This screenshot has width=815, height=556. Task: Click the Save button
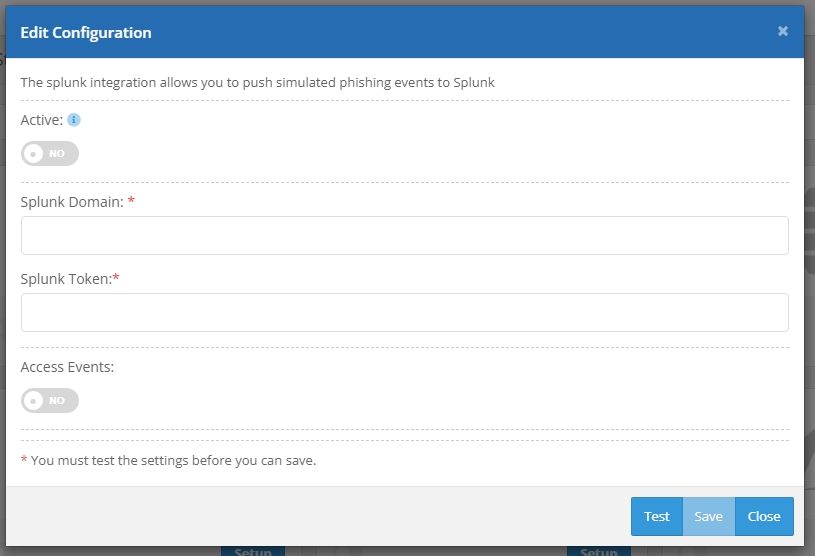tap(708, 517)
